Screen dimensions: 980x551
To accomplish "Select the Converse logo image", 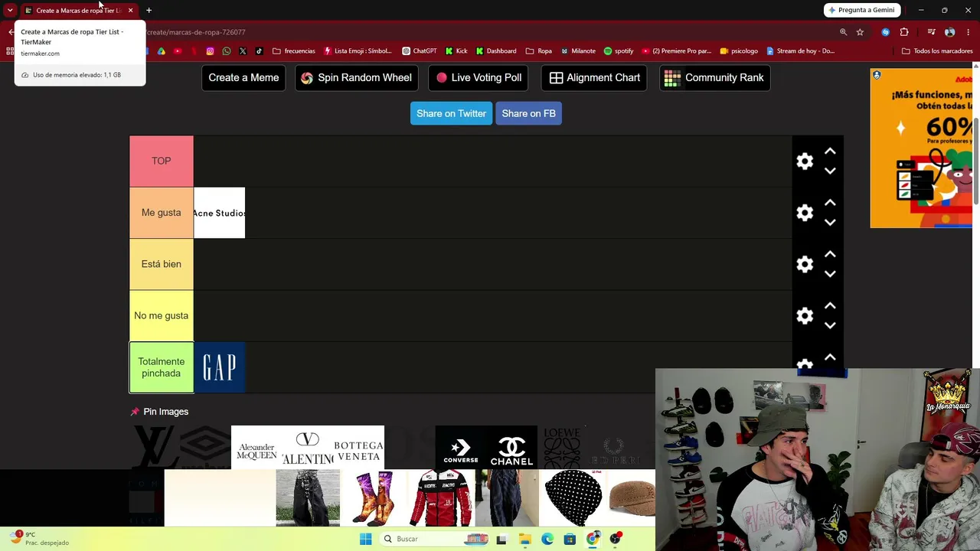I will tap(461, 447).
